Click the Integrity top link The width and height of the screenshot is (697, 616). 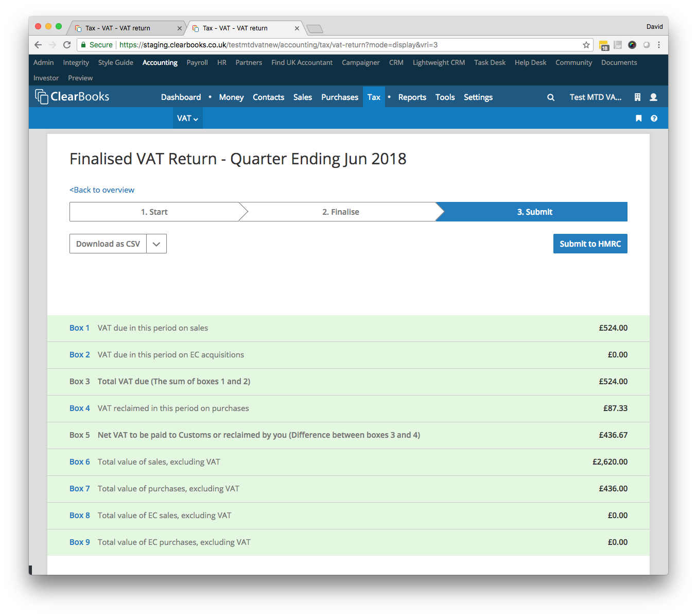coord(76,63)
